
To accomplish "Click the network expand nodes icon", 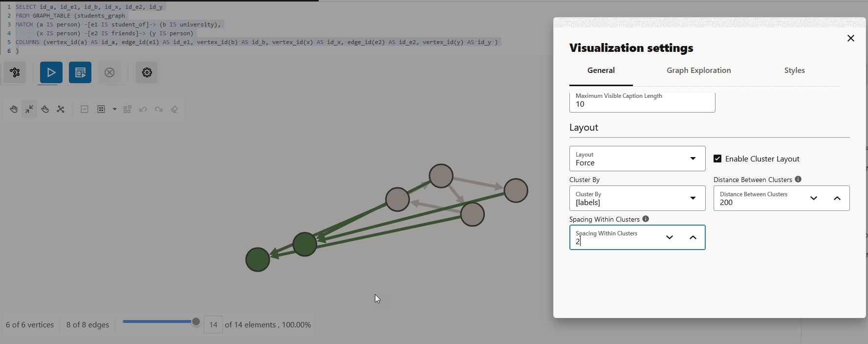I will [x=61, y=109].
